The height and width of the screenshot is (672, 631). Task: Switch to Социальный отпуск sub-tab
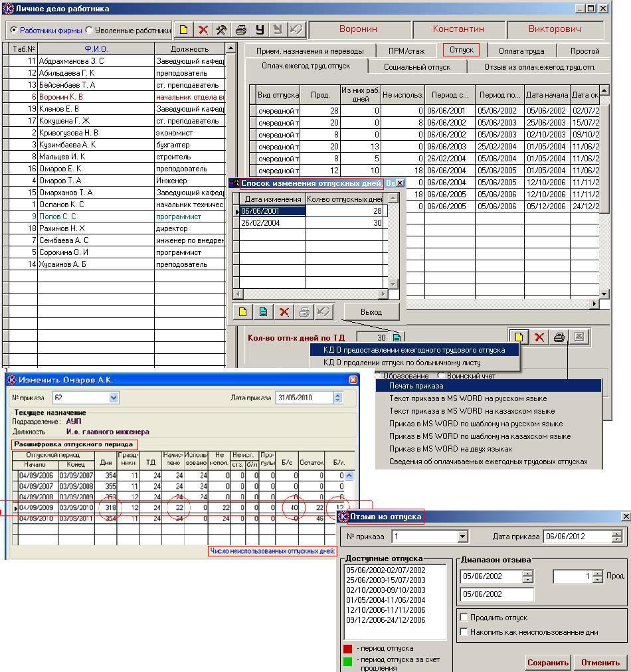pos(417,67)
